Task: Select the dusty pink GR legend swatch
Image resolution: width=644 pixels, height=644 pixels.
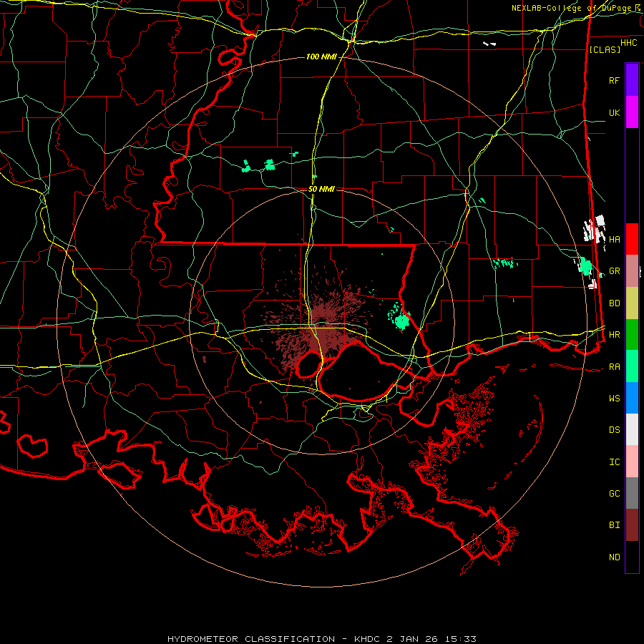Action: coord(632,270)
